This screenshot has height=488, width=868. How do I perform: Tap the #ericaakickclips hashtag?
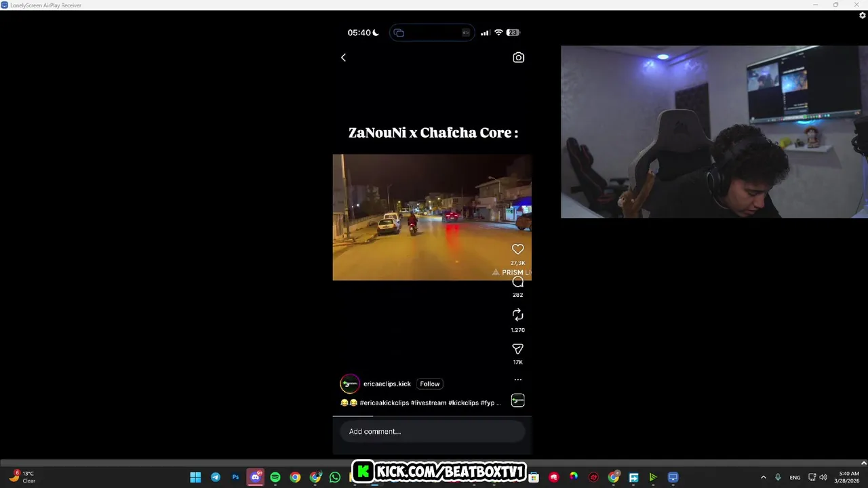(384, 403)
